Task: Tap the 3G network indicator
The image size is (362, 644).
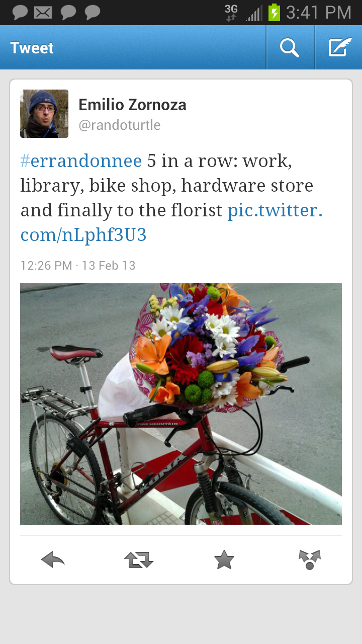Action: tap(231, 13)
